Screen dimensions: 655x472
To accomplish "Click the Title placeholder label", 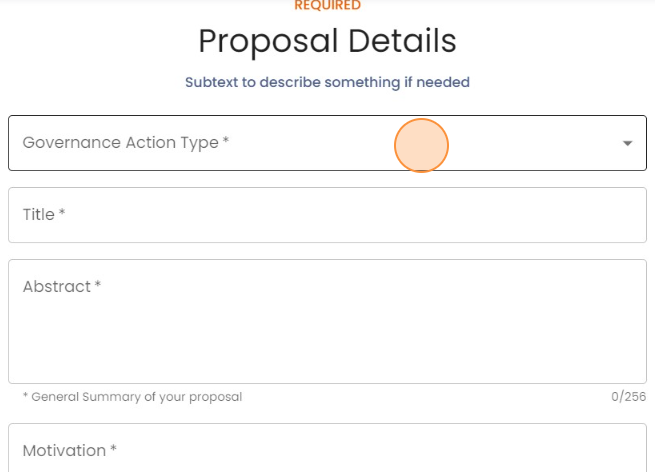I will (38, 214).
